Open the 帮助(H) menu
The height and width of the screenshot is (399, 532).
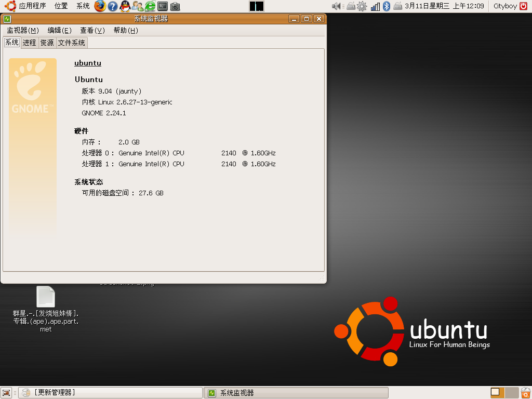pos(126,31)
